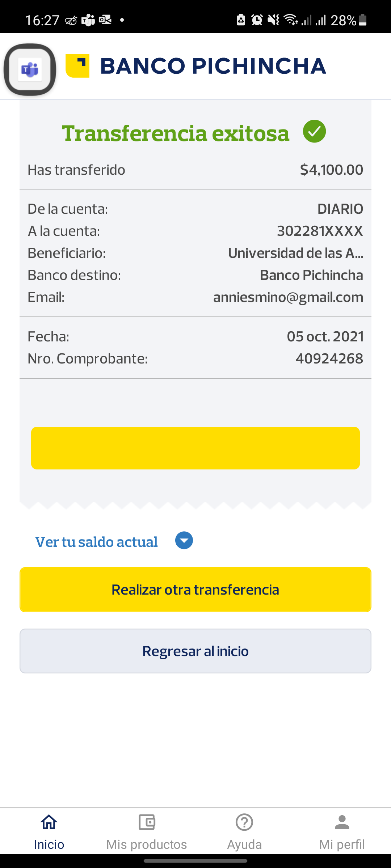This screenshot has width=391, height=868.
Task: Tap the battery icon in status bar
Action: [363, 20]
